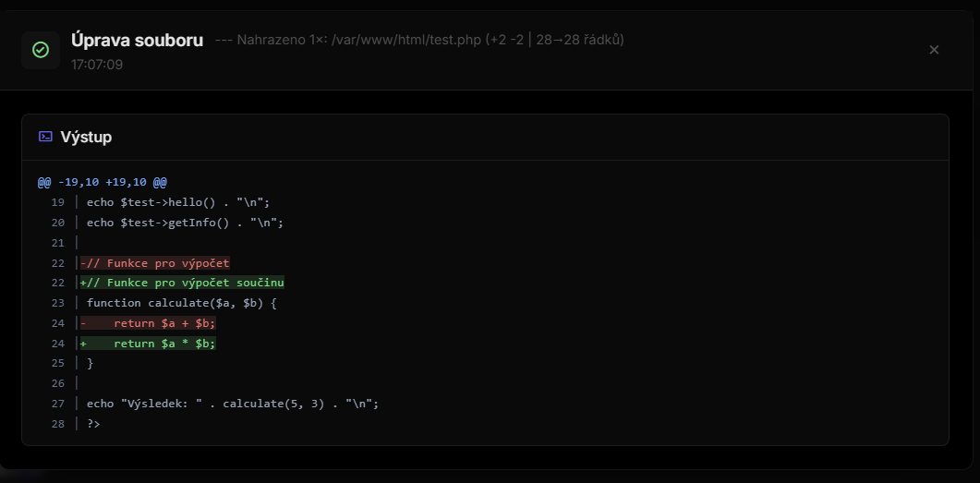Click line number 19 in the diff
Viewport: 980px width, 483px height.
point(57,202)
